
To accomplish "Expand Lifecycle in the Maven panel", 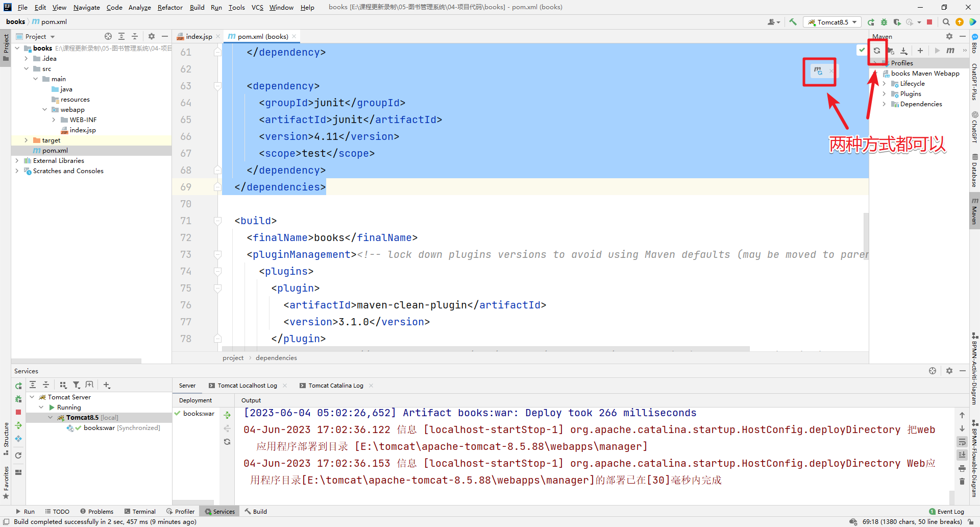I will pyautogui.click(x=884, y=83).
